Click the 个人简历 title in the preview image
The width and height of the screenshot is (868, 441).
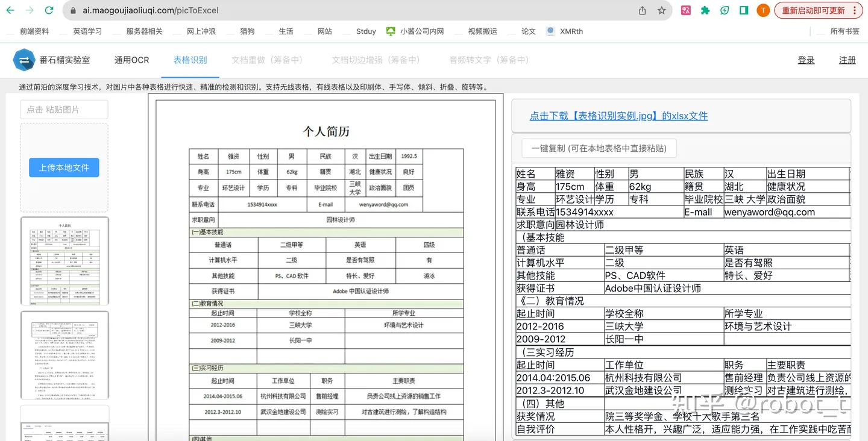pyautogui.click(x=325, y=131)
